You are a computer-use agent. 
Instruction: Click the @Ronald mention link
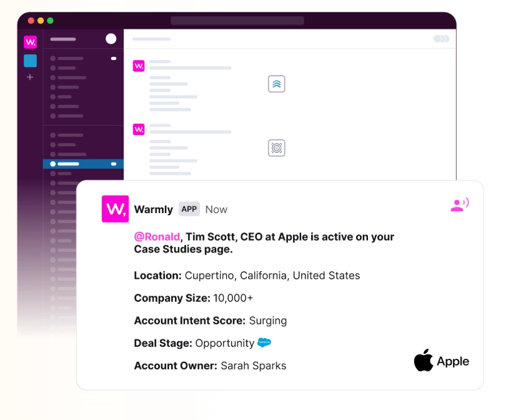[x=157, y=237]
